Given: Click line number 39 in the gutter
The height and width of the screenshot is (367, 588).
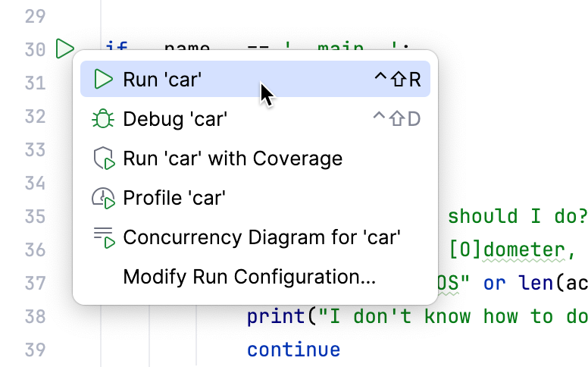Looking at the screenshot, I should [35, 350].
